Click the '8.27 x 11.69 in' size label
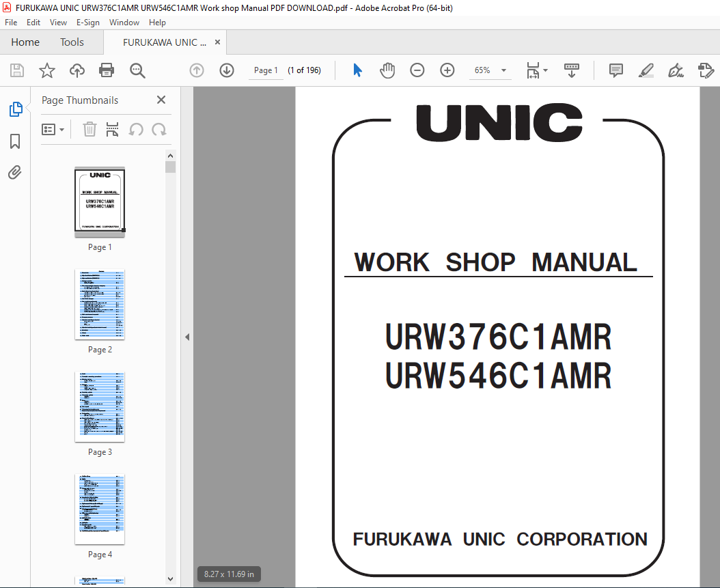 click(x=229, y=574)
